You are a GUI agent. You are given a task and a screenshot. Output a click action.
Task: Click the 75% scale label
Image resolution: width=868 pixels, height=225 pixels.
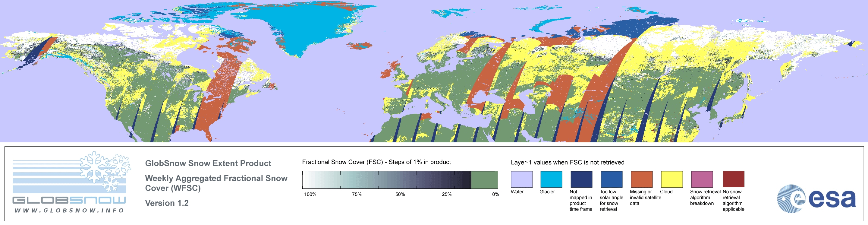pos(357,194)
